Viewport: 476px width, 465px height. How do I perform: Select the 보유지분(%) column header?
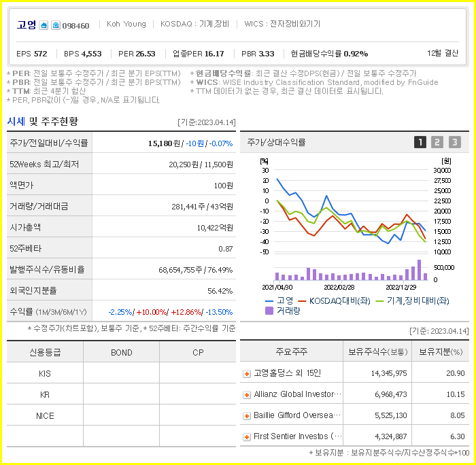(x=441, y=351)
